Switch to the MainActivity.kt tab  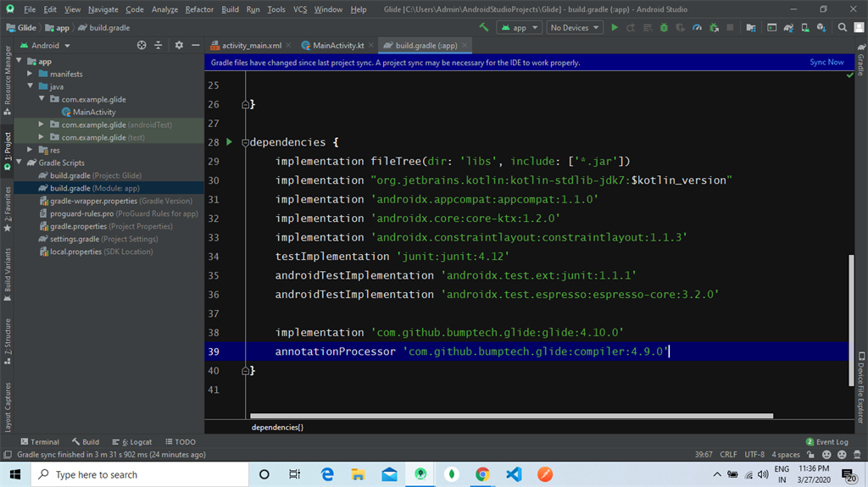coord(337,46)
